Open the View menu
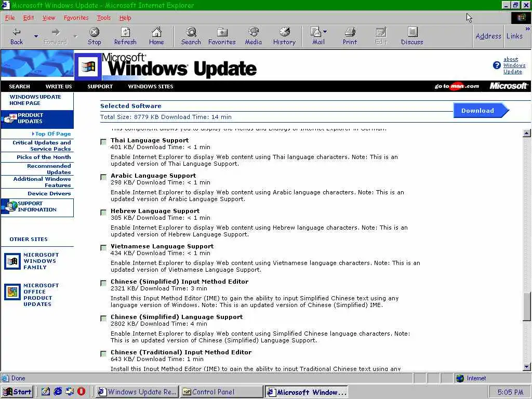This screenshot has width=532, height=399. pyautogui.click(x=49, y=18)
